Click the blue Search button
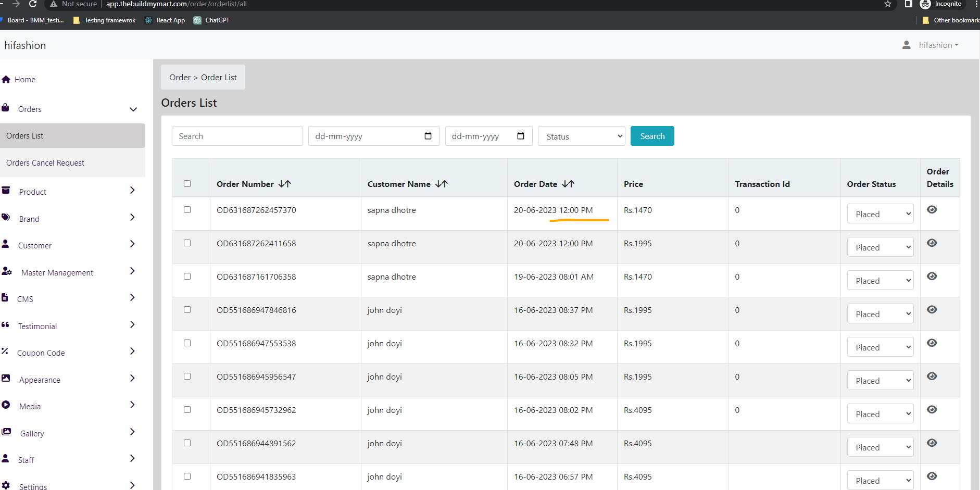Image resolution: width=980 pixels, height=490 pixels. [652, 136]
